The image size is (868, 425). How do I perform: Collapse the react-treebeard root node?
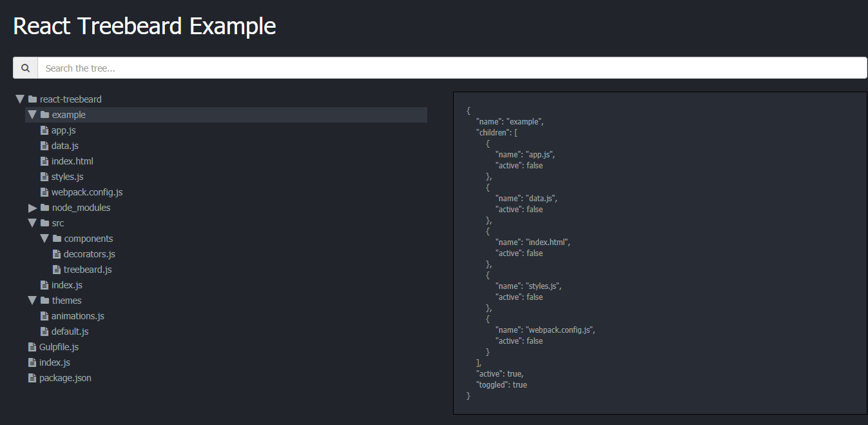click(x=19, y=99)
